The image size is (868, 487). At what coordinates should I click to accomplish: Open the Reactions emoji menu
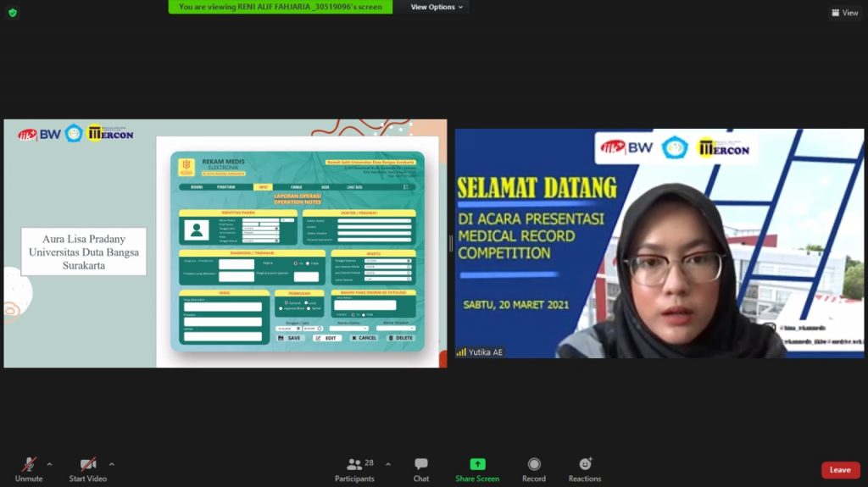point(585,464)
